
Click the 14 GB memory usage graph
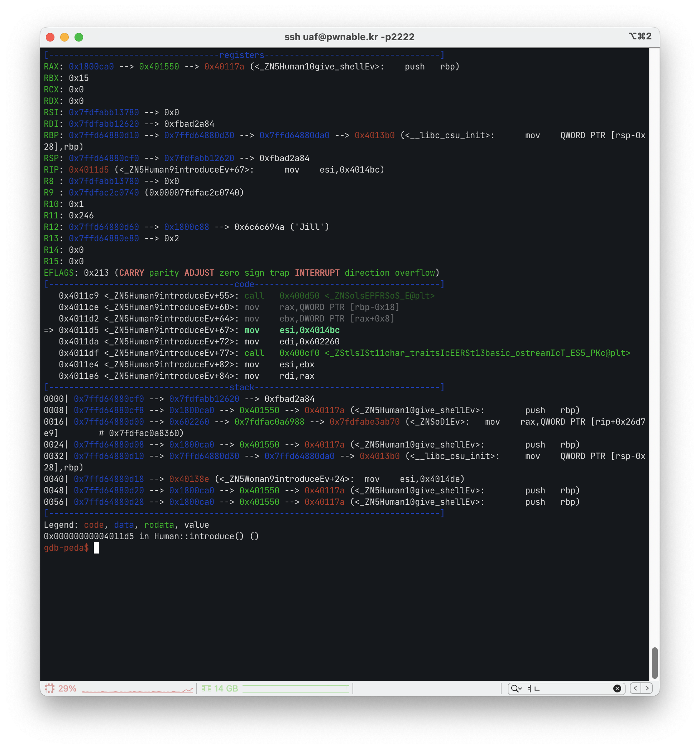[x=296, y=689]
